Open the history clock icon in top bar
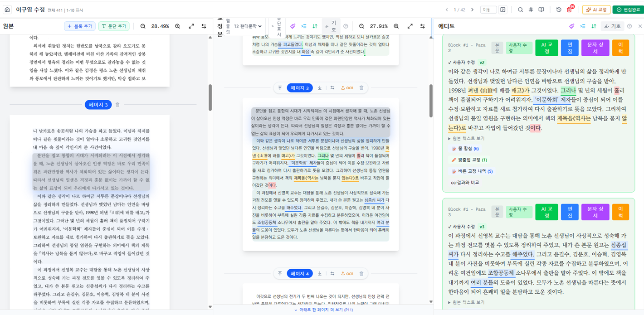The width and height of the screenshot is (644, 315). tap(559, 10)
